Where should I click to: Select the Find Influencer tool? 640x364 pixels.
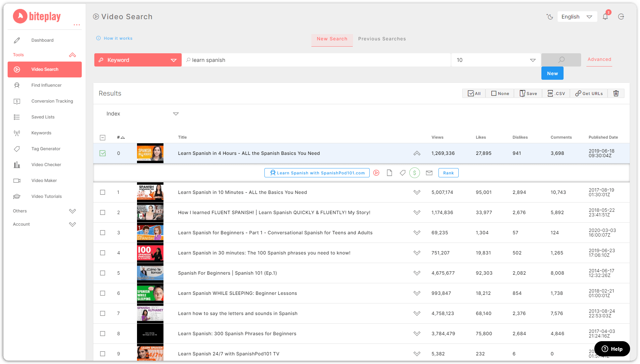click(x=46, y=85)
